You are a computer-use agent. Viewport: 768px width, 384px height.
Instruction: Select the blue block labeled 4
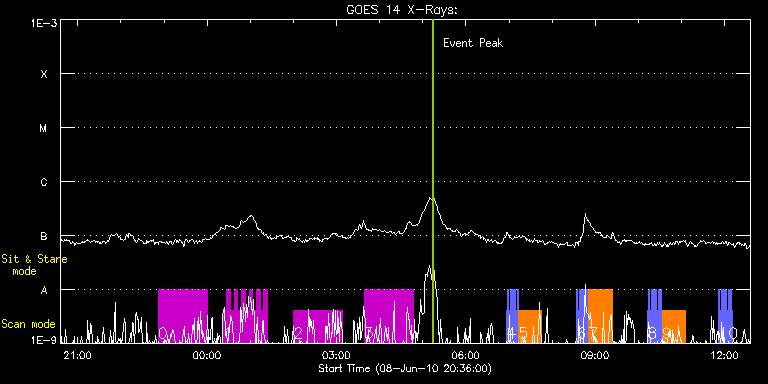pyautogui.click(x=512, y=316)
